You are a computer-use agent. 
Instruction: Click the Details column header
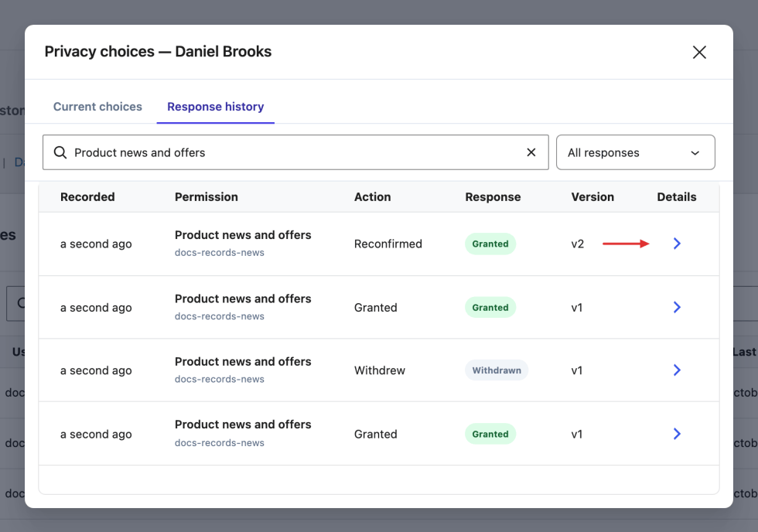(x=676, y=196)
